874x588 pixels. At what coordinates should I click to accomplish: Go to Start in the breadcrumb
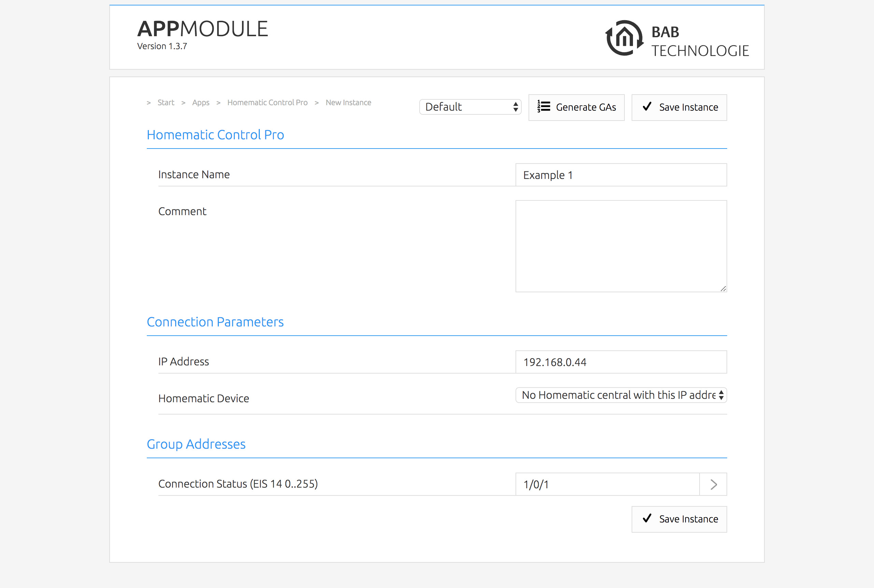coord(166,102)
